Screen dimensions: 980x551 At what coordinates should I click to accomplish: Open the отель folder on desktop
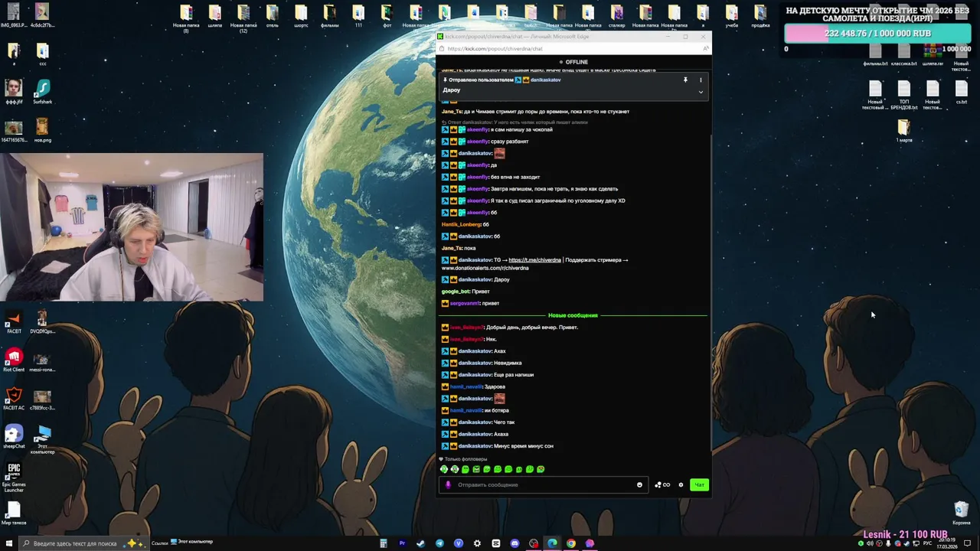(272, 17)
